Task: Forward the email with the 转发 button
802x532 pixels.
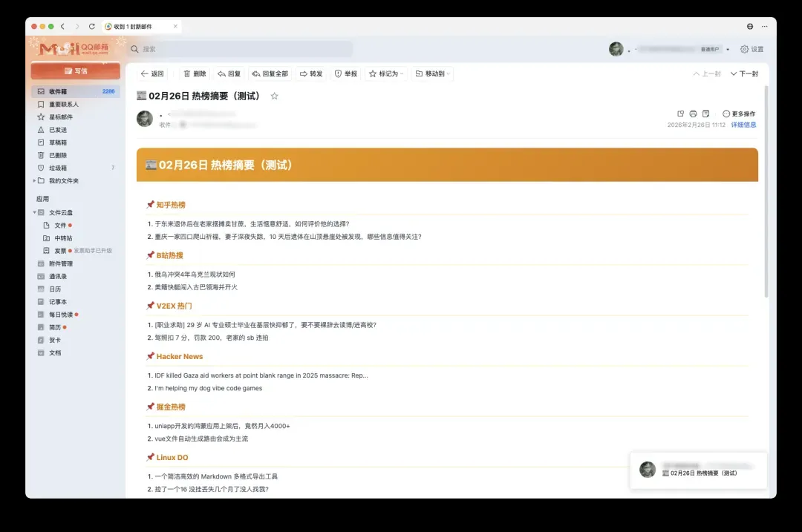Action: click(x=310, y=74)
